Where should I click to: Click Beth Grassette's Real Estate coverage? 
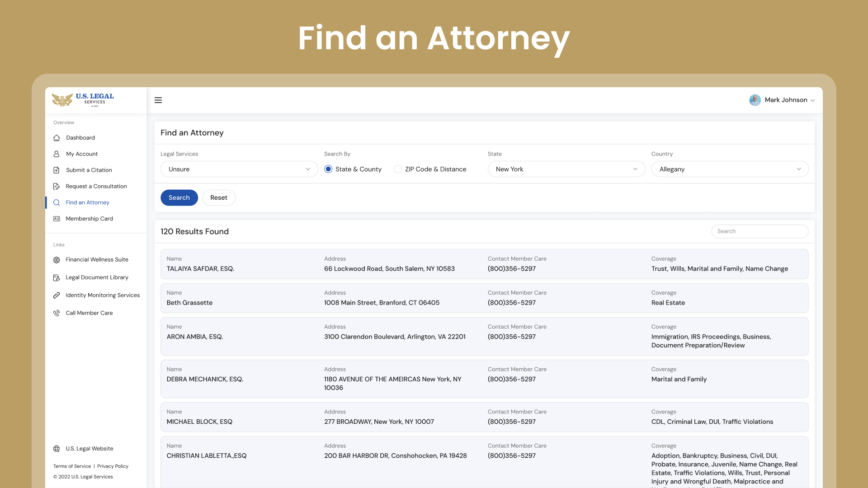[668, 303]
